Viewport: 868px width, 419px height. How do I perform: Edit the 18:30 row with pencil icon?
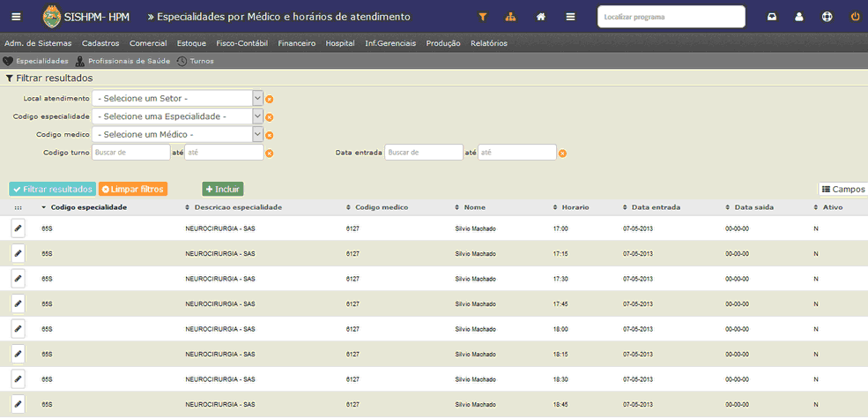[18, 379]
